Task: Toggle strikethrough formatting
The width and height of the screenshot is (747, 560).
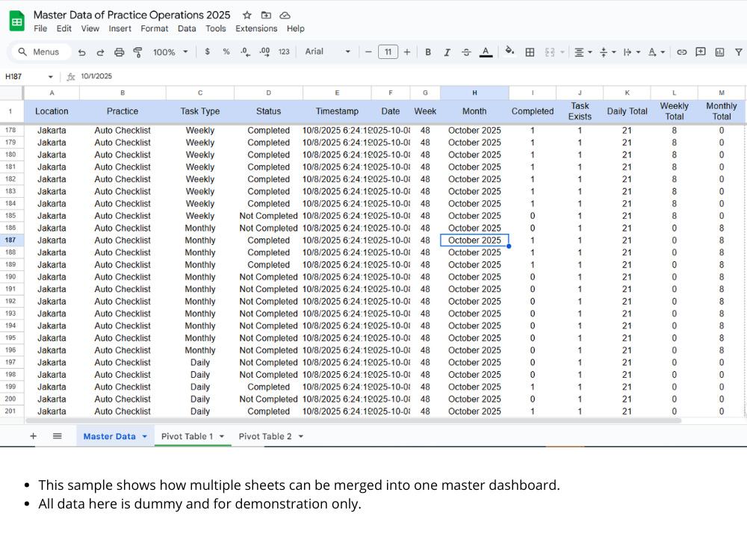Action: click(x=466, y=52)
